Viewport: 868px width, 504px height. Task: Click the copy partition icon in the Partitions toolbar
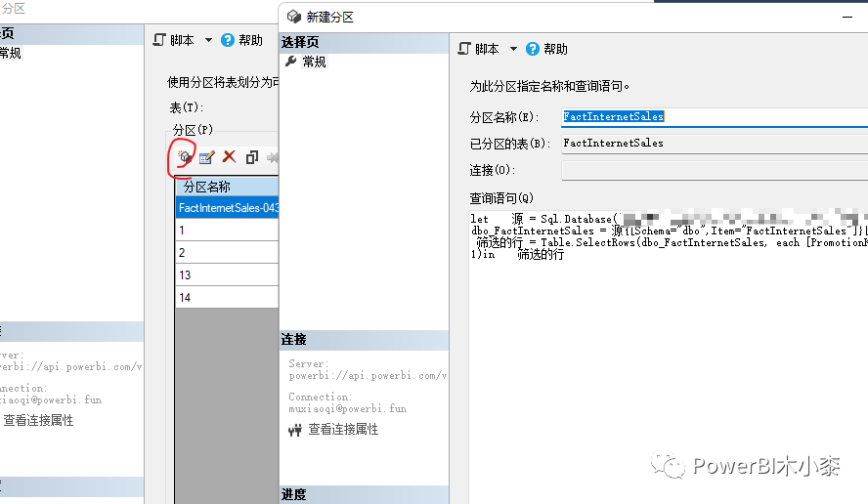click(252, 157)
